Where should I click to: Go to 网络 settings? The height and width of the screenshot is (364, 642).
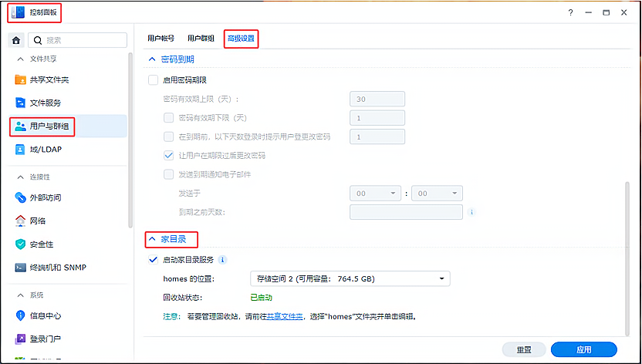[37, 221]
